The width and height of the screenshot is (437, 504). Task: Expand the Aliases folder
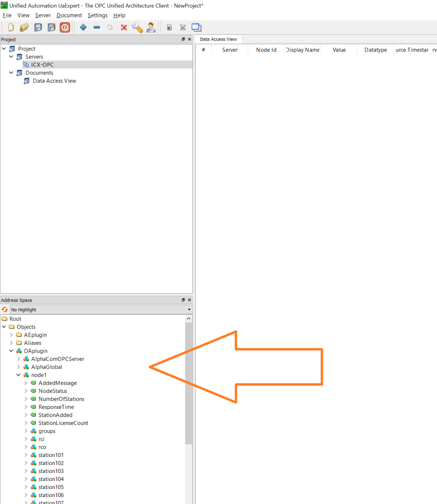[11, 343]
